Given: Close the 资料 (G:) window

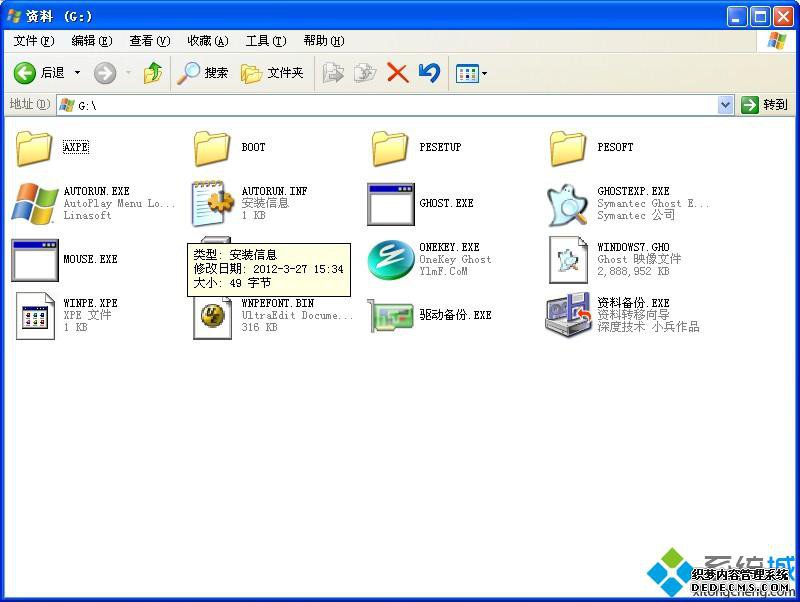Looking at the screenshot, I should point(783,16).
